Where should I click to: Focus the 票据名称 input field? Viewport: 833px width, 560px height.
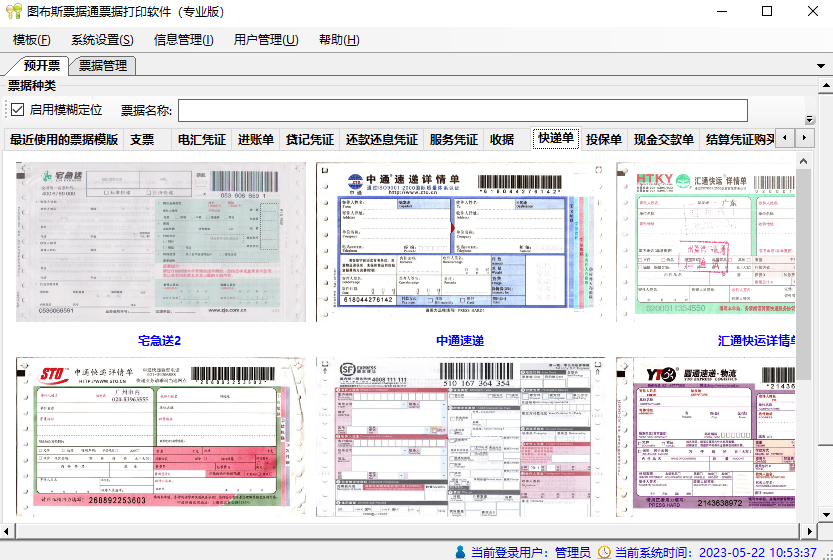coord(462,111)
